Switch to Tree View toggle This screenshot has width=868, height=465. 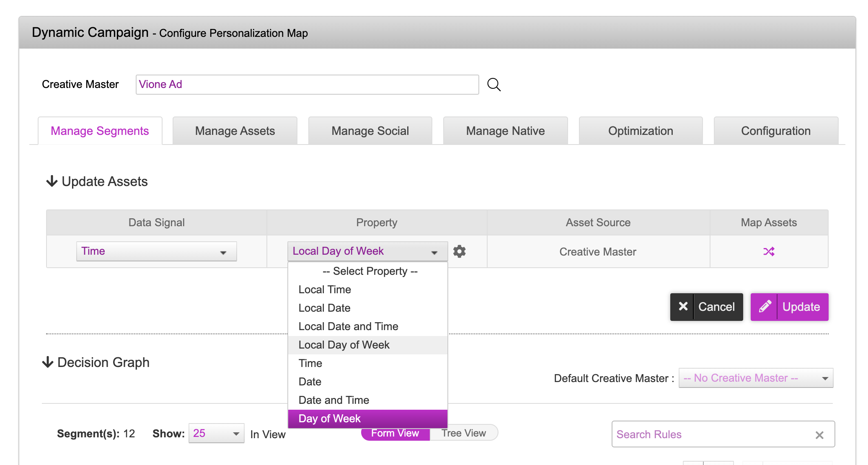click(x=463, y=433)
